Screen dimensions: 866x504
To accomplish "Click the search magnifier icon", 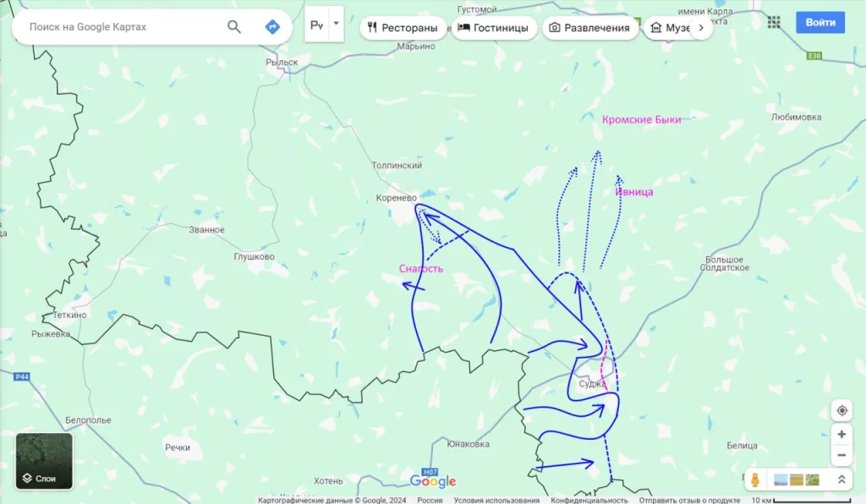I will [234, 26].
